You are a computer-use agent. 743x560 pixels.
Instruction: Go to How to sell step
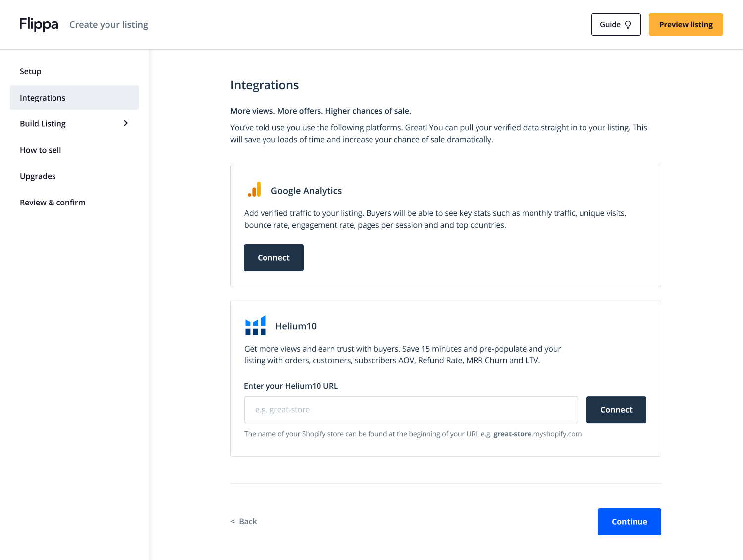(41, 150)
